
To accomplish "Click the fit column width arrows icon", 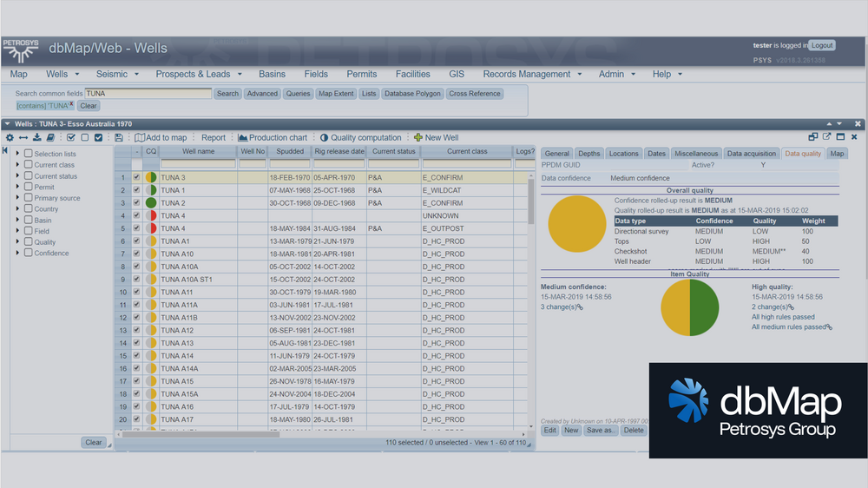I will click(x=23, y=137).
